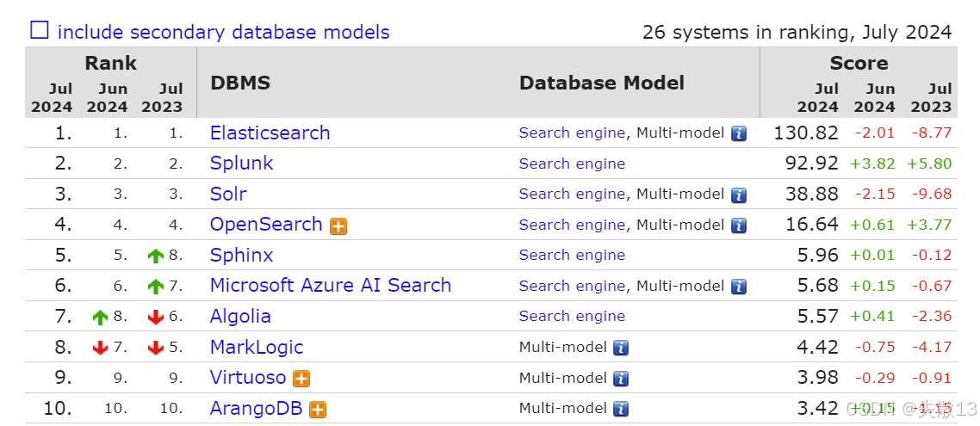The width and height of the screenshot is (980, 426).
Task: Click info icon in Virtuoso row
Action: pos(621,378)
